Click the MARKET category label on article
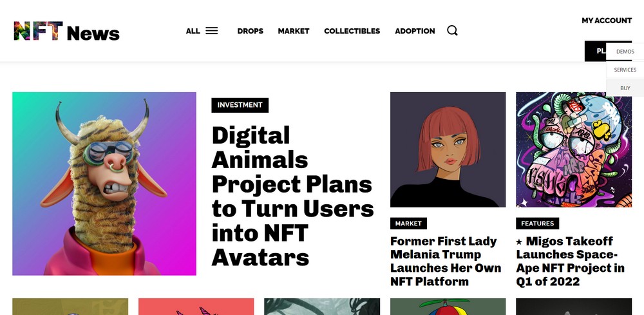Screen dimensions: 644x315 pos(408,224)
